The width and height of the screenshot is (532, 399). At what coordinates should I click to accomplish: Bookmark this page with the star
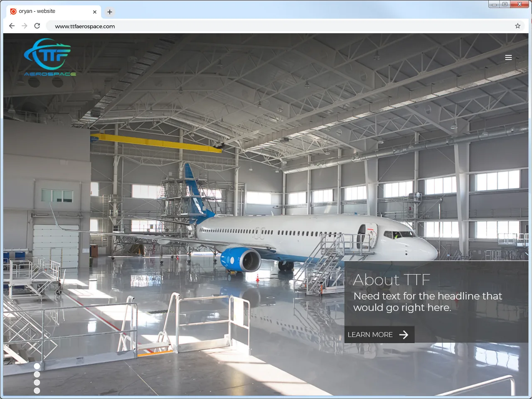point(517,26)
